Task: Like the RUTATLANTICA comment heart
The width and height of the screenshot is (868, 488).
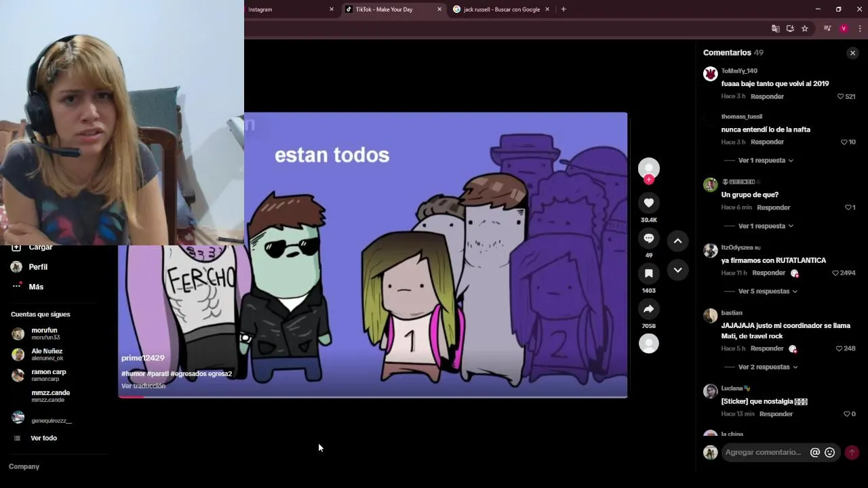Action: pos(835,273)
